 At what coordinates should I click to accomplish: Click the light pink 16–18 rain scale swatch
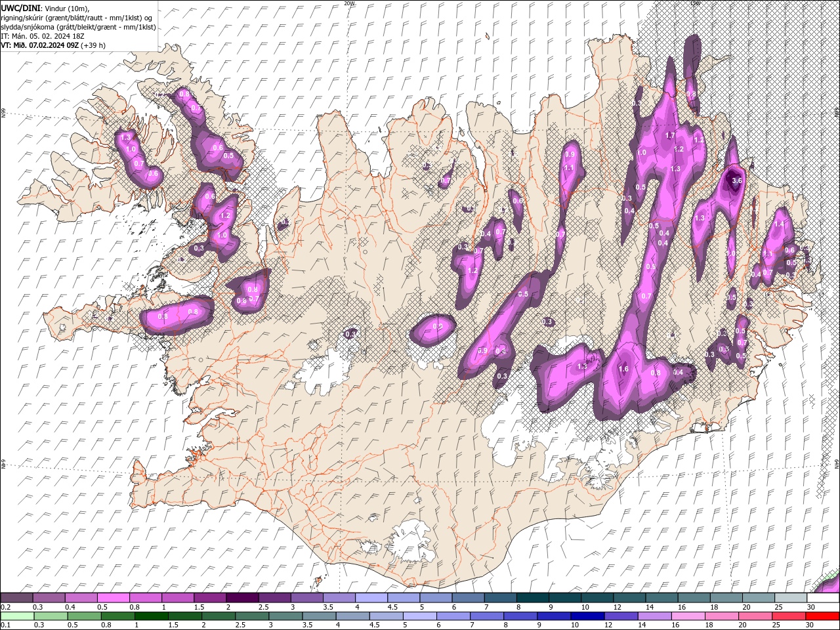click(688, 616)
